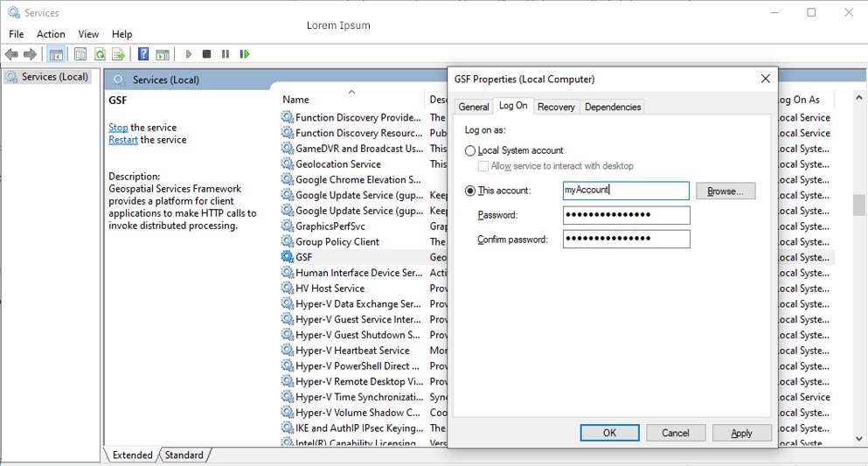
Task: Select the Local System account radio button
Action: click(470, 151)
